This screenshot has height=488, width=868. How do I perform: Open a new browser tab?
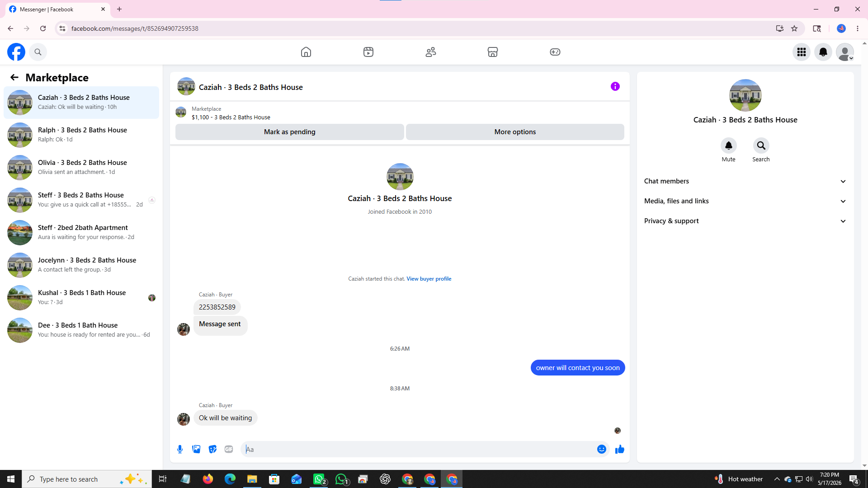(119, 9)
